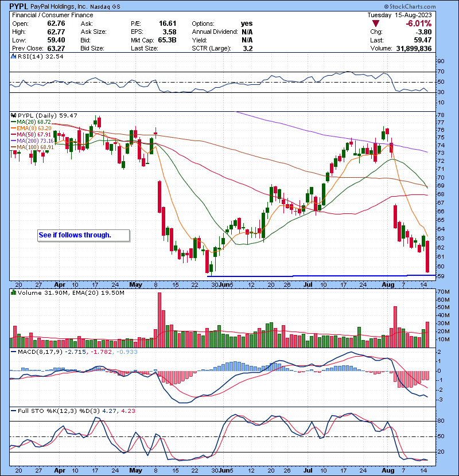Click the RSI(14) 32.54 panel label
Image resolution: width=459 pixels, height=476 pixels.
click(x=40, y=56)
